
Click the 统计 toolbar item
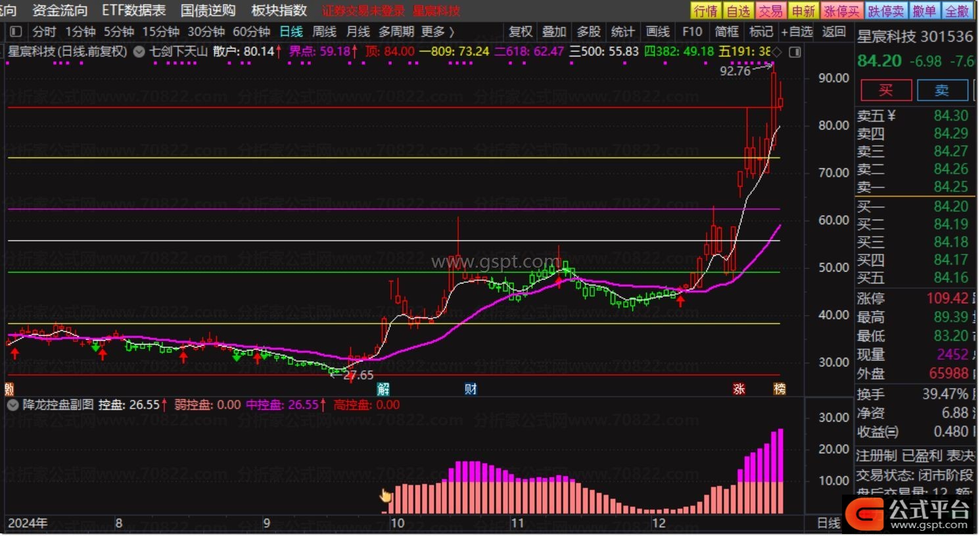[623, 32]
